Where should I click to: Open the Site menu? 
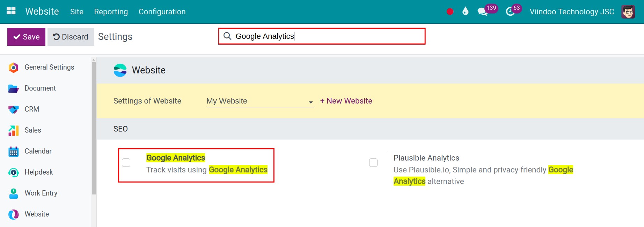(x=76, y=12)
